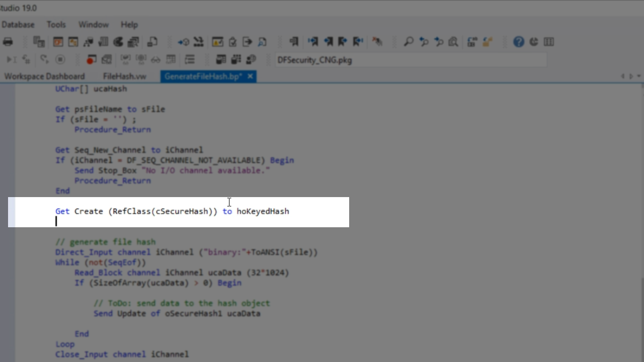Open the Window menu
Viewport: 644px width, 362px height.
coord(93,25)
